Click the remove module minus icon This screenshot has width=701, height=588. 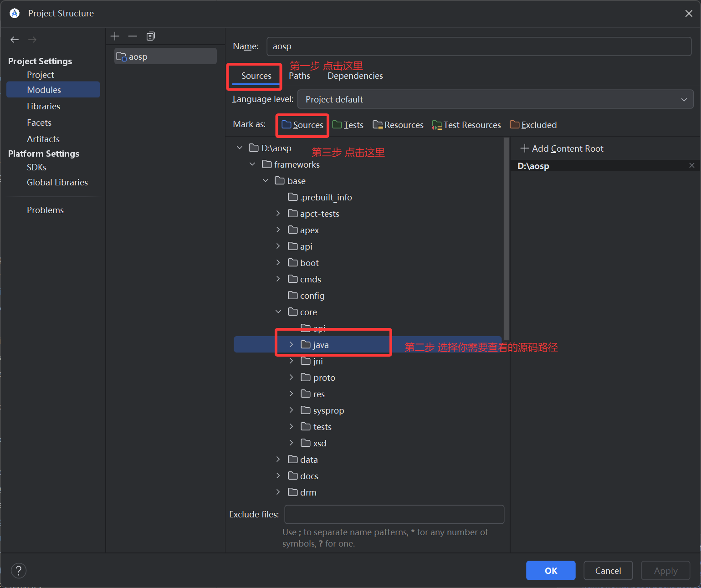[x=133, y=36]
